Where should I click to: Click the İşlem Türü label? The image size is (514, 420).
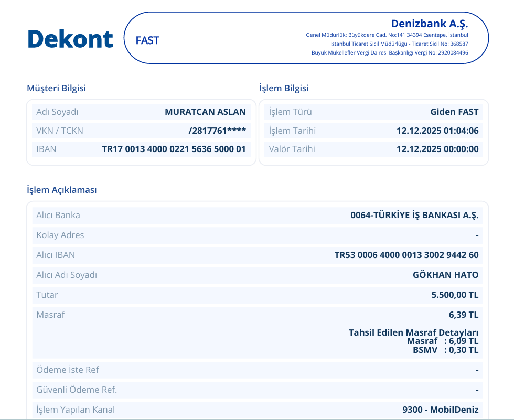[290, 112]
